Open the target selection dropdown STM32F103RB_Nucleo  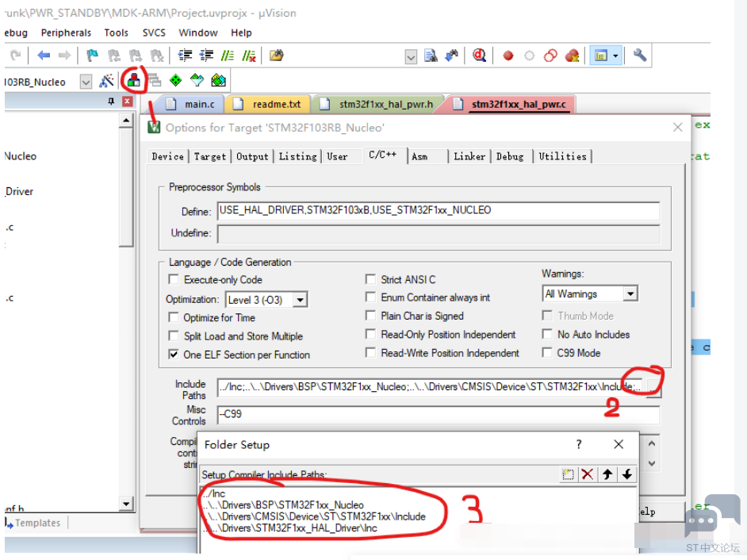(85, 82)
